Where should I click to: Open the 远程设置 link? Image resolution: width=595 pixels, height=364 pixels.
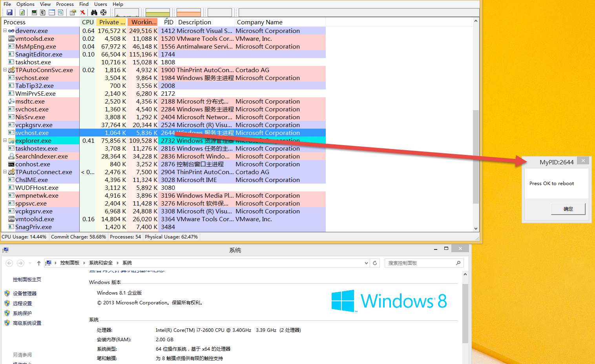point(22,303)
